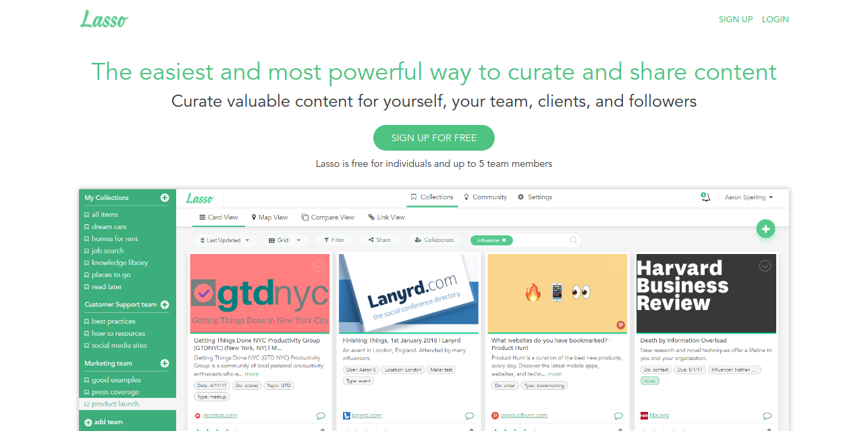Click 'Topic: GTD' tag

[x=279, y=386]
